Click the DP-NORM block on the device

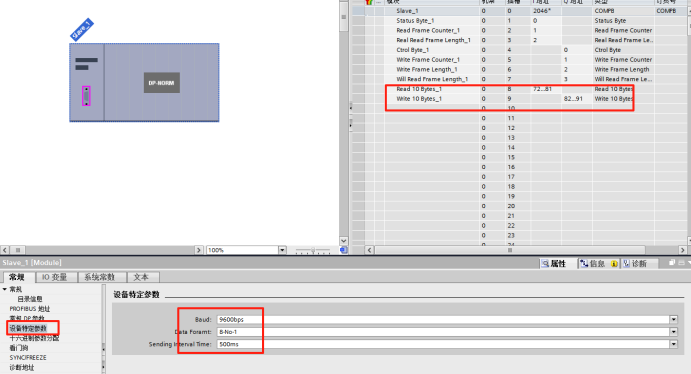pos(162,83)
